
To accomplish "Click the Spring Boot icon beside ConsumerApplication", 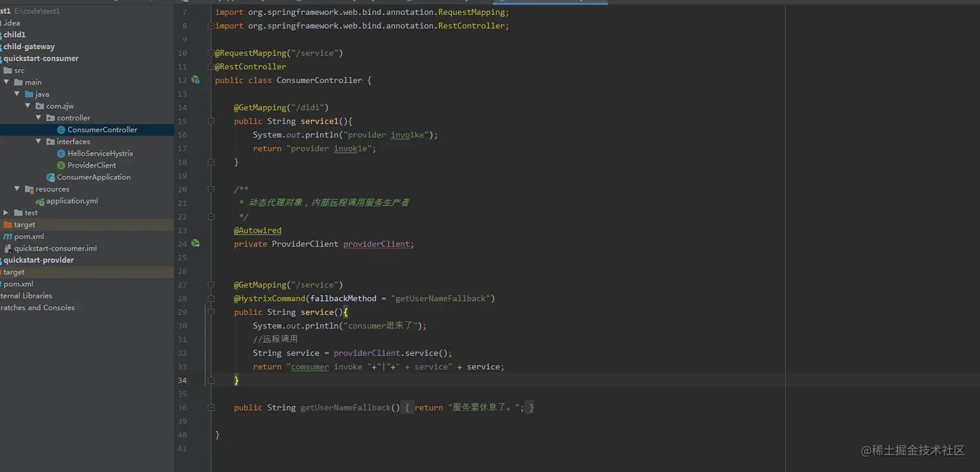I will pyautogui.click(x=51, y=177).
